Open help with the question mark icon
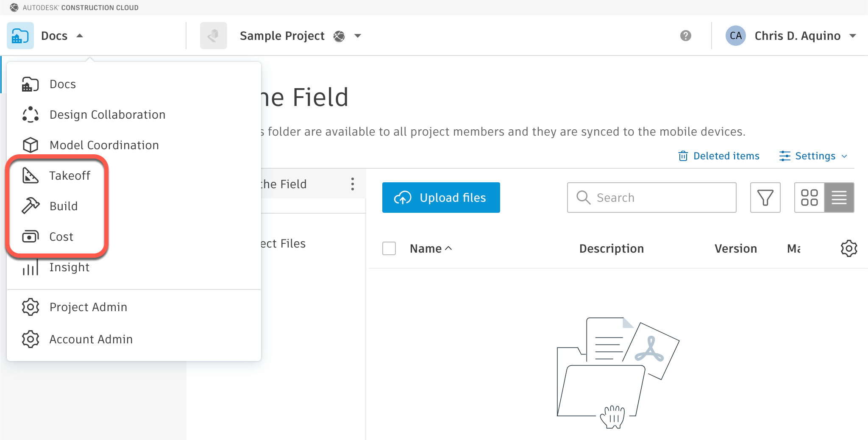Screen dimensions: 868x440 pos(685,36)
